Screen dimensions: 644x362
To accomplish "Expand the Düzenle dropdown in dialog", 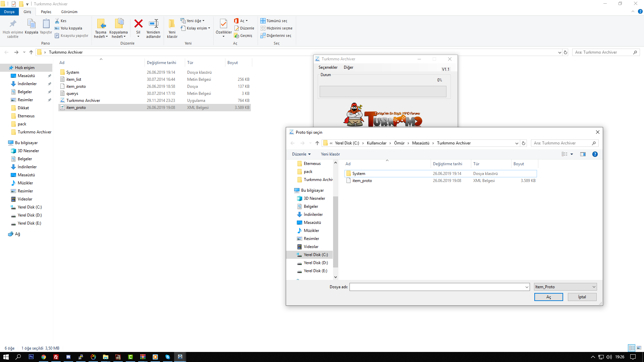I will (301, 154).
